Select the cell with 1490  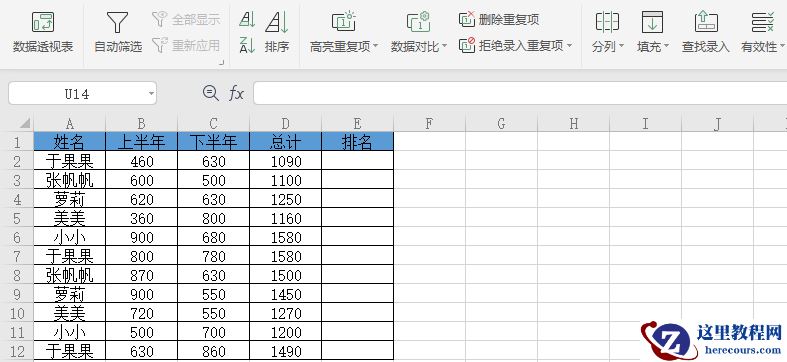[285, 351]
